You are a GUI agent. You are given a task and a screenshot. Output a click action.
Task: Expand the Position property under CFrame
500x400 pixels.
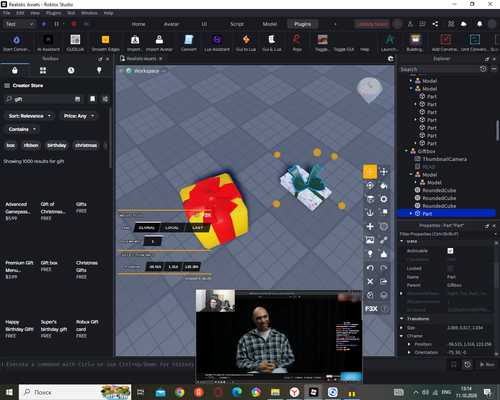point(409,344)
